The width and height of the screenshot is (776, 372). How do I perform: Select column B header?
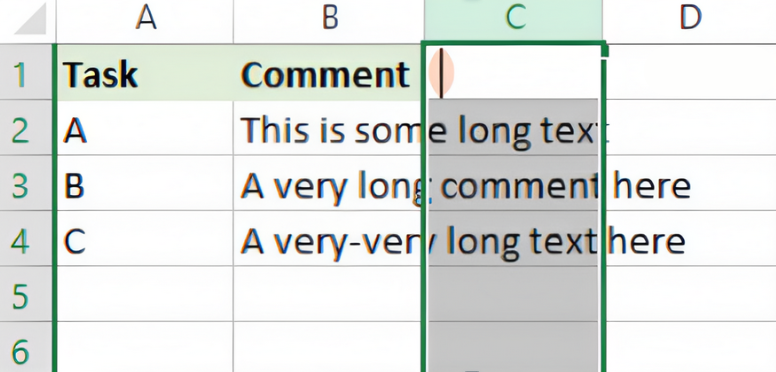(x=329, y=19)
